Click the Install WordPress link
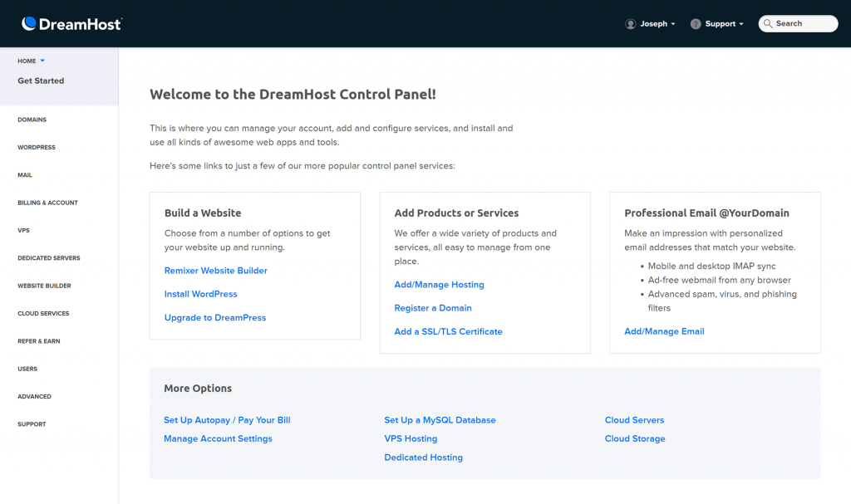The height and width of the screenshot is (504, 851). [x=201, y=294]
